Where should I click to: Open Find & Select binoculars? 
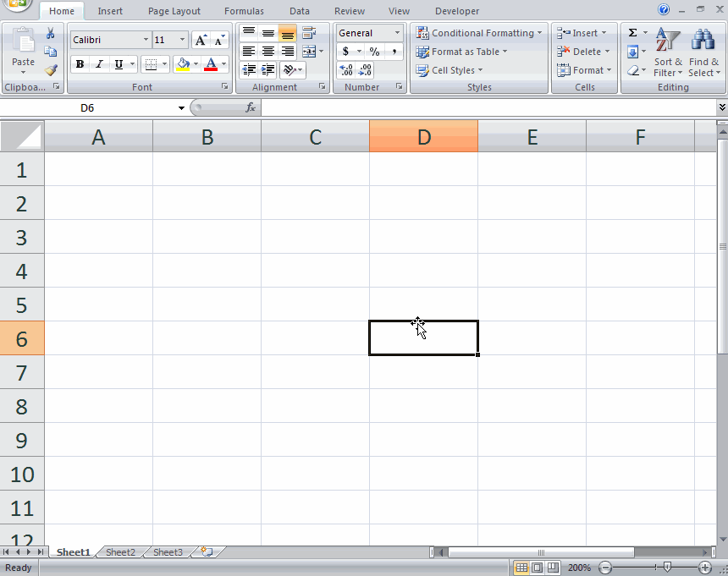click(703, 52)
